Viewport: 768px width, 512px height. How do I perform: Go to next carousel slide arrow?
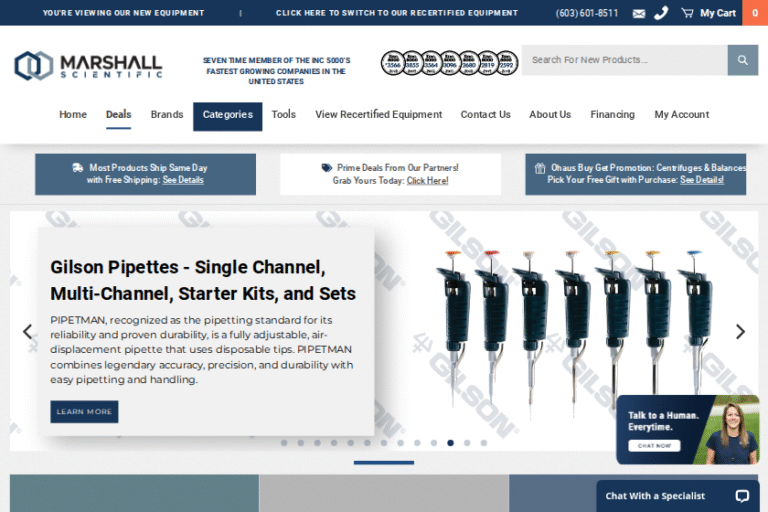740,332
